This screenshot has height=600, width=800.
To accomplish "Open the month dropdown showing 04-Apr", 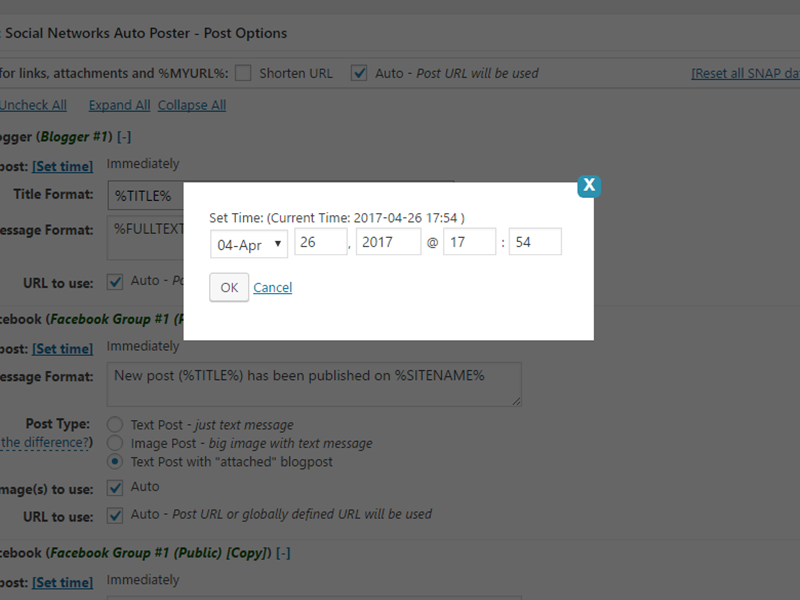I will click(249, 243).
